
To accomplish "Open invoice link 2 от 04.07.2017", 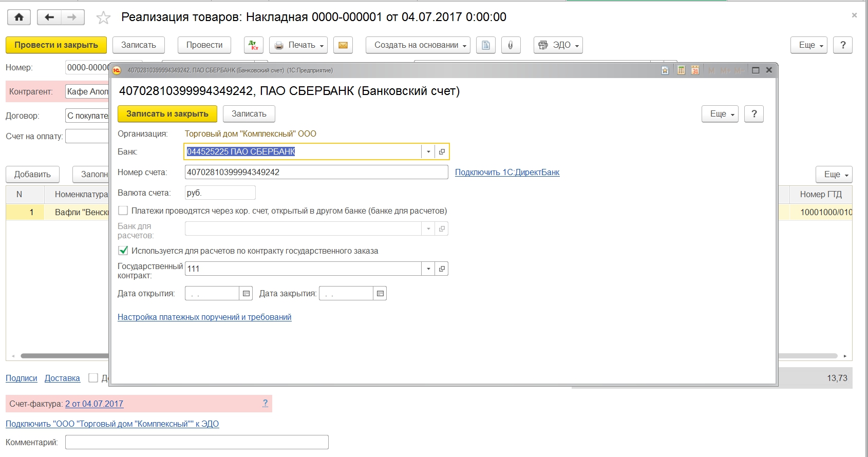I will (95, 404).
